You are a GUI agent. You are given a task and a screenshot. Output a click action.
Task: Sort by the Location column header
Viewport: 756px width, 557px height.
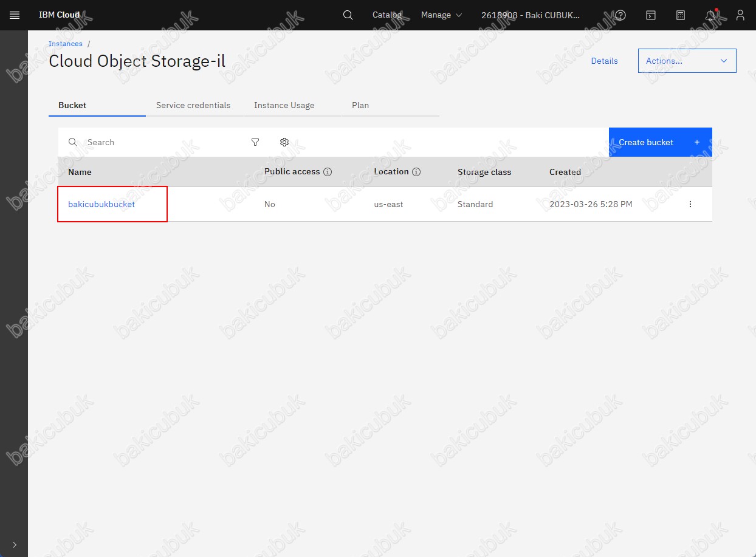[391, 172]
